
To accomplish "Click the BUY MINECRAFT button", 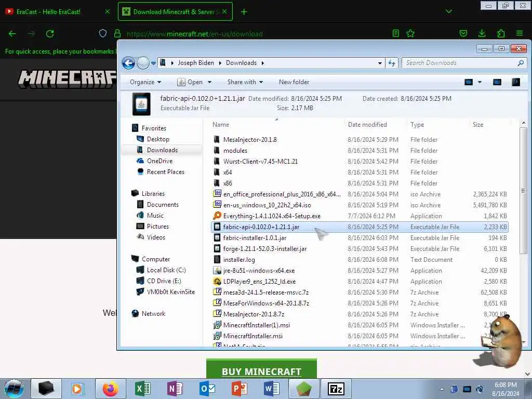I will coord(261,369).
